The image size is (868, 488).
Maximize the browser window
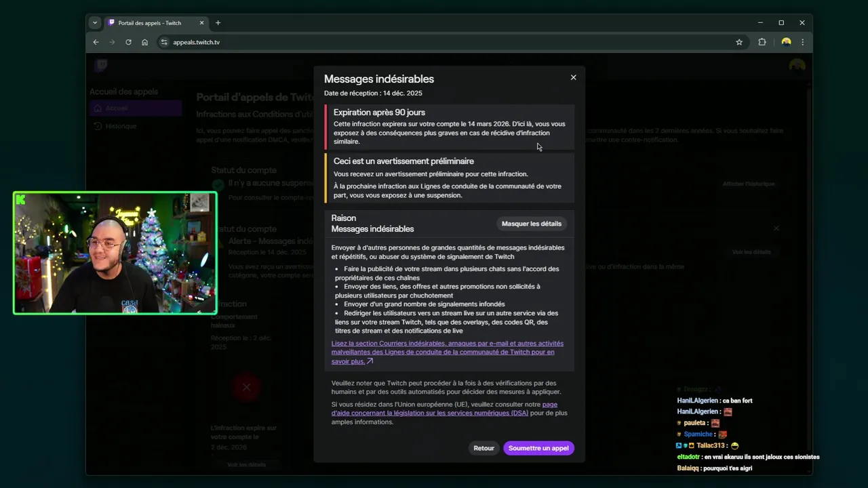(x=781, y=22)
